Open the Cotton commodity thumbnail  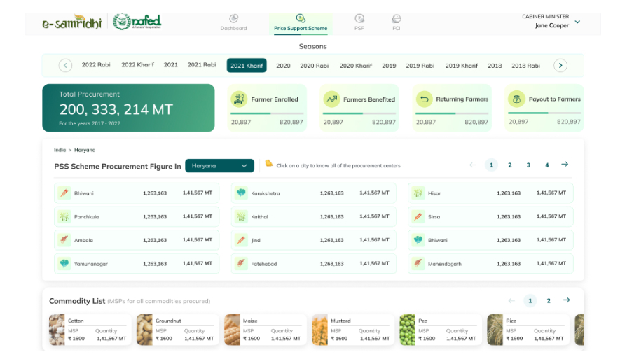tap(57, 330)
